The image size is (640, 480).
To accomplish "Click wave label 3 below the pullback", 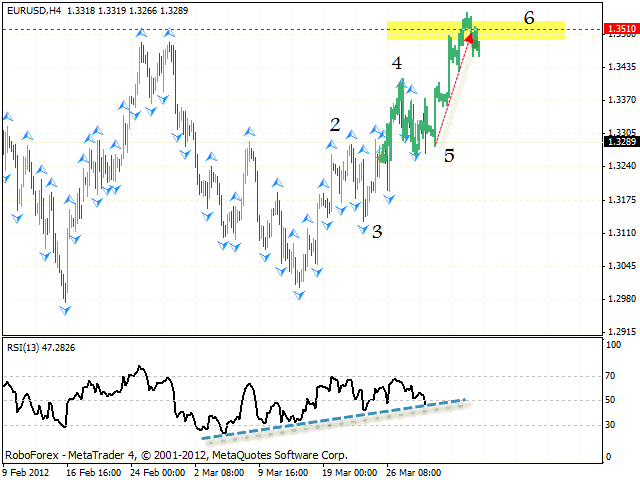I will coord(377,231).
